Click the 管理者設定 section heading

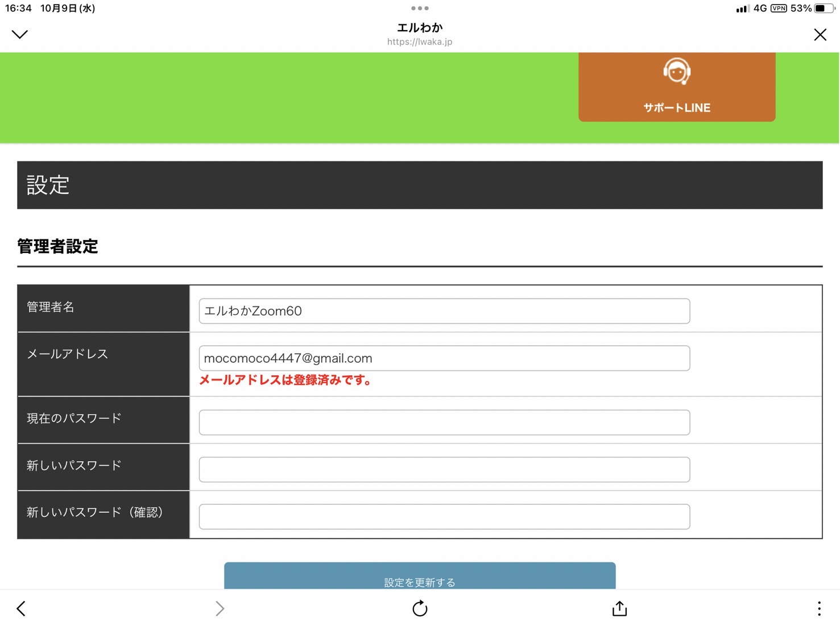coord(57,246)
